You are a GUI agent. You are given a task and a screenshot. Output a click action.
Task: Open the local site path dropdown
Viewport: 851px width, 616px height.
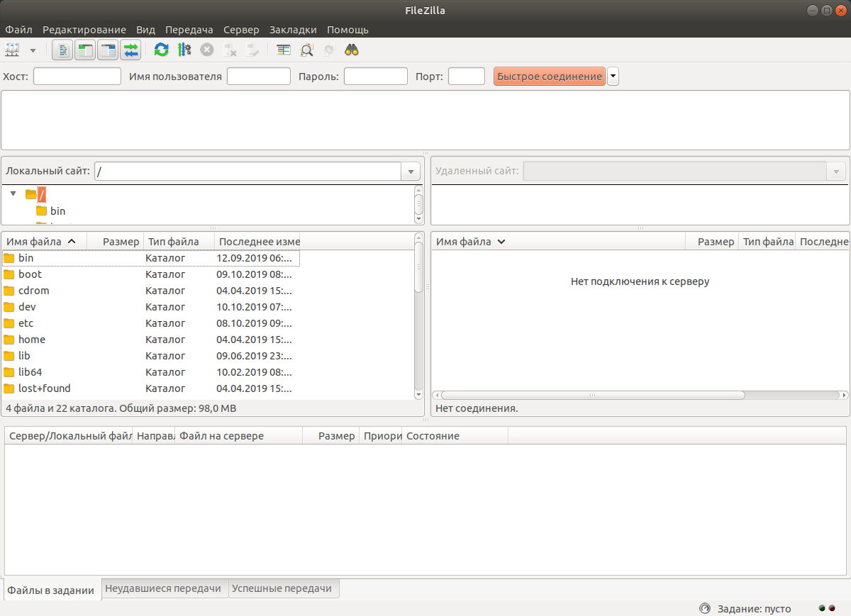pos(411,172)
